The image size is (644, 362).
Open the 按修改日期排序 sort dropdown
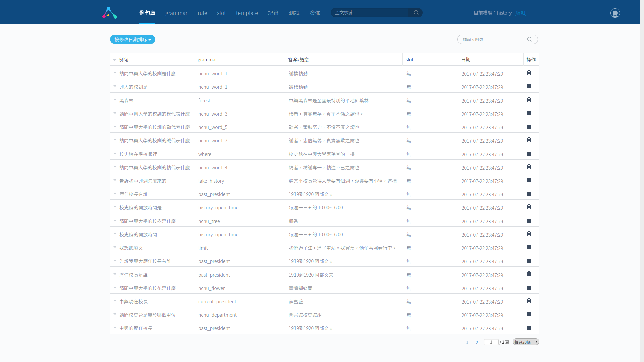[132, 39]
